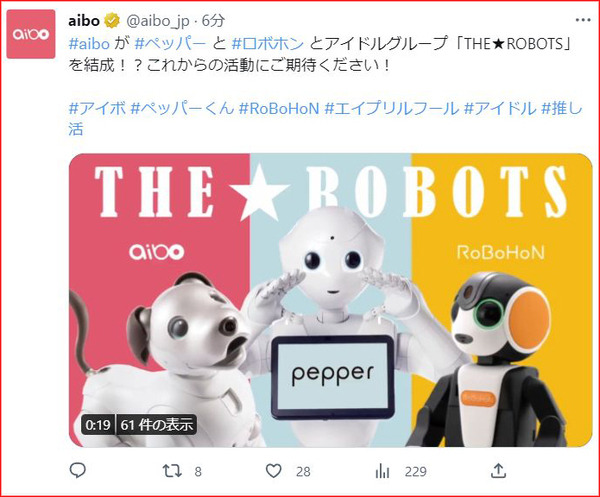This screenshot has height=497, width=600.
Task: Click the 6分 timestamp link
Action: click(213, 21)
